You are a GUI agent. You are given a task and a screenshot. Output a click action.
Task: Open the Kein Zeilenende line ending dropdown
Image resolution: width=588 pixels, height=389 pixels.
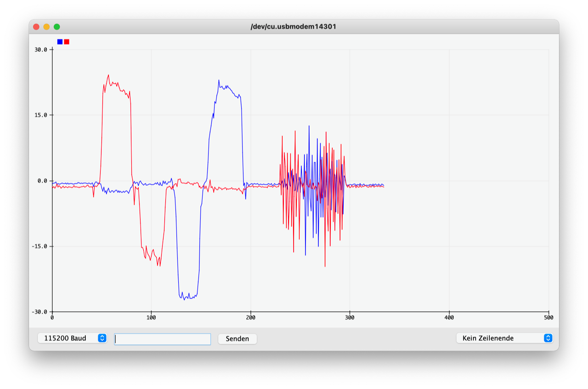[504, 338]
